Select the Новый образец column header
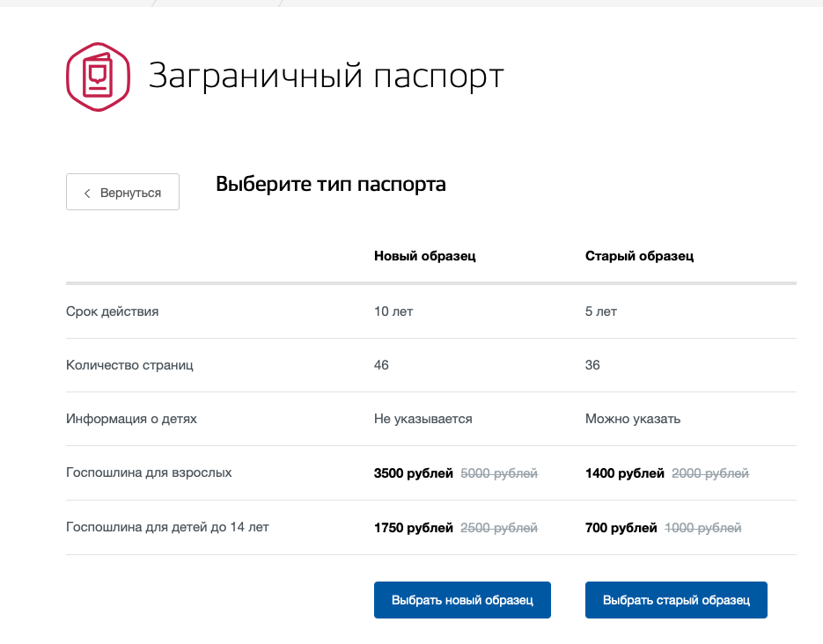 point(424,256)
